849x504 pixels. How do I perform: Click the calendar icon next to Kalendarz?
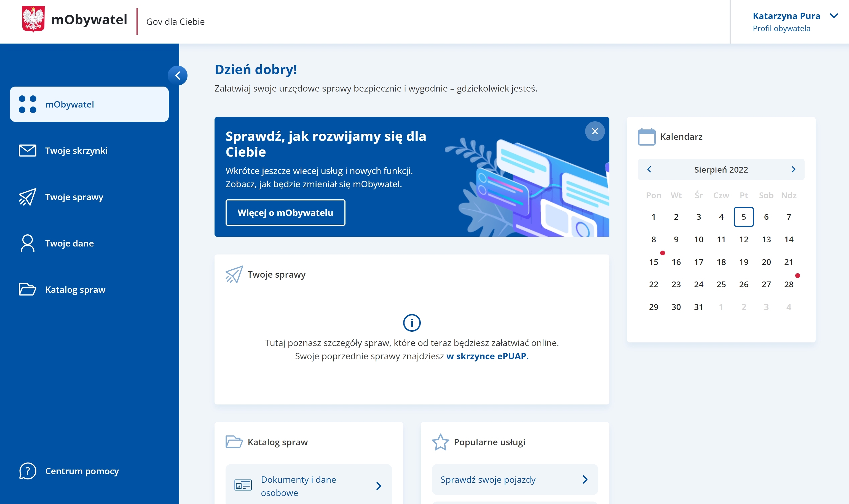[647, 136]
